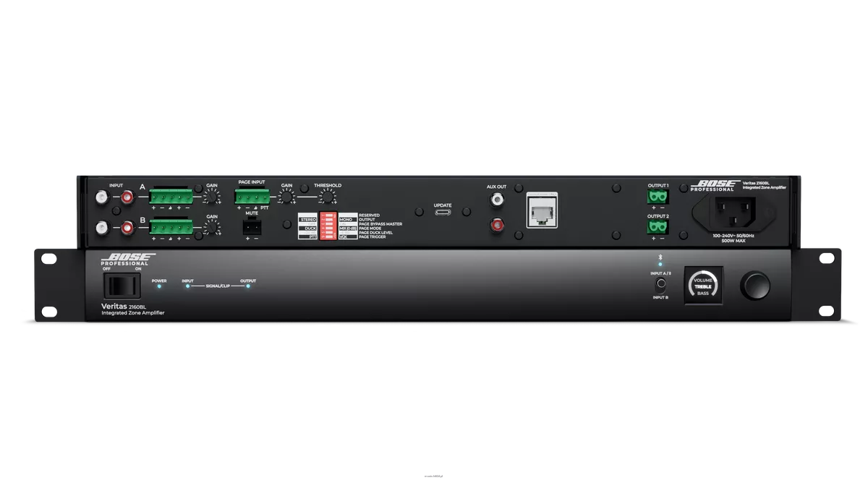Toggle the Input A / Input B selector switch
Image resolution: width=868 pixels, height=488 pixels.
[x=660, y=285]
